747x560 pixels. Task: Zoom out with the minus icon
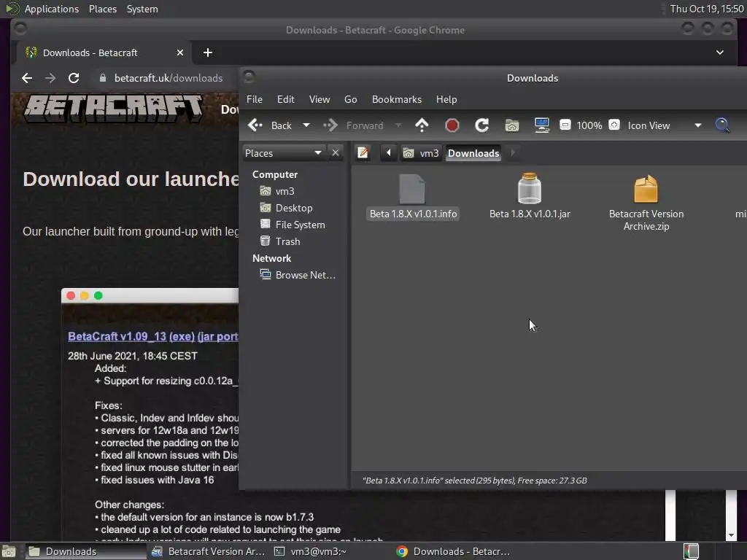coord(565,125)
